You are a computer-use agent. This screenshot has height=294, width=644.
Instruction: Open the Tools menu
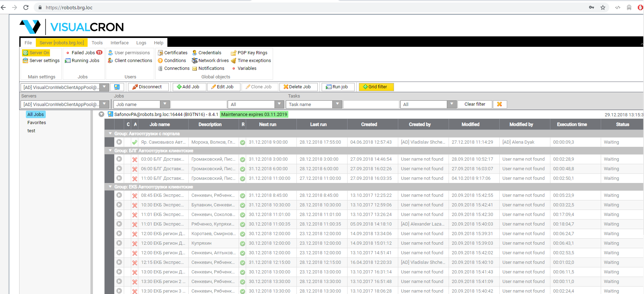tap(97, 43)
